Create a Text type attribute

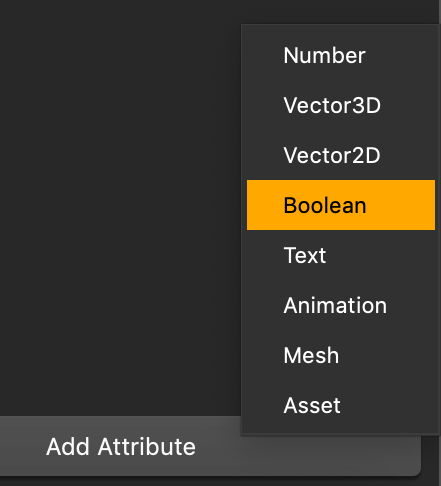(341, 255)
